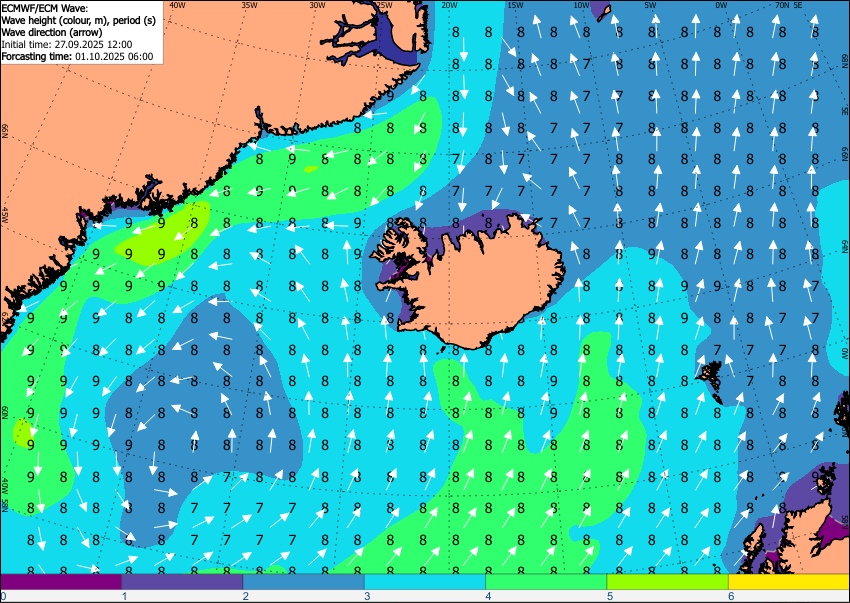The width and height of the screenshot is (850, 603).
Task: Click the cyan 3–4 m legend swatch
Action: pyautogui.click(x=425, y=582)
